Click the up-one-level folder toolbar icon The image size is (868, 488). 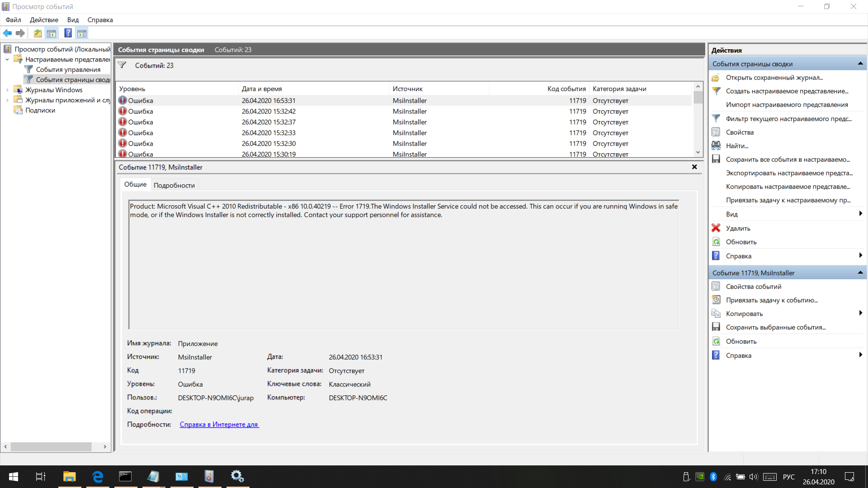[38, 33]
